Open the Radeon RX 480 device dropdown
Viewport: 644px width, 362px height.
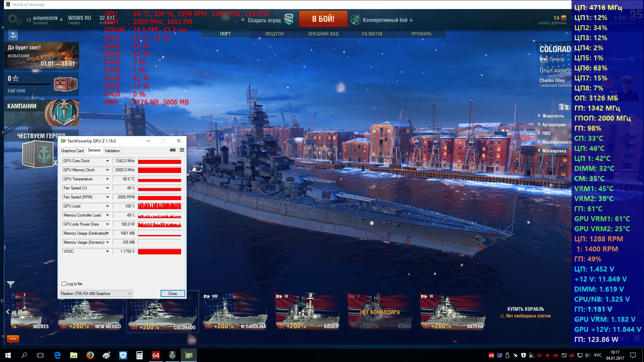[96, 294]
